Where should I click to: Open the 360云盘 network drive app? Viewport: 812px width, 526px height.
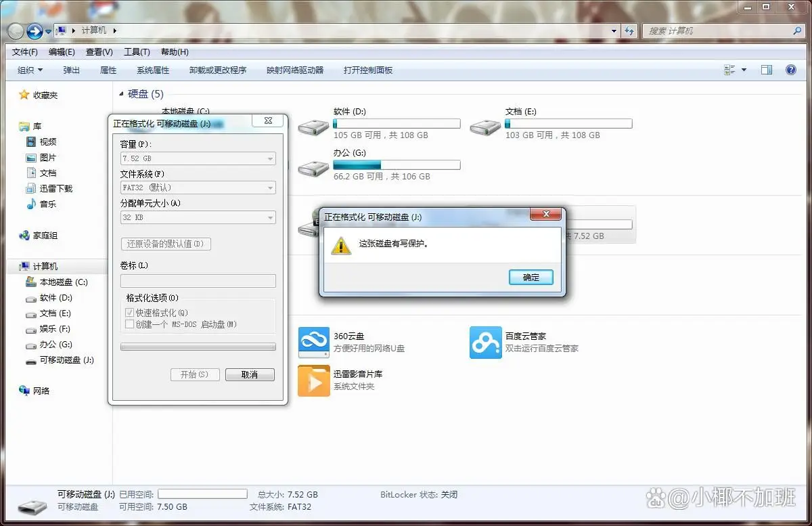tap(313, 342)
